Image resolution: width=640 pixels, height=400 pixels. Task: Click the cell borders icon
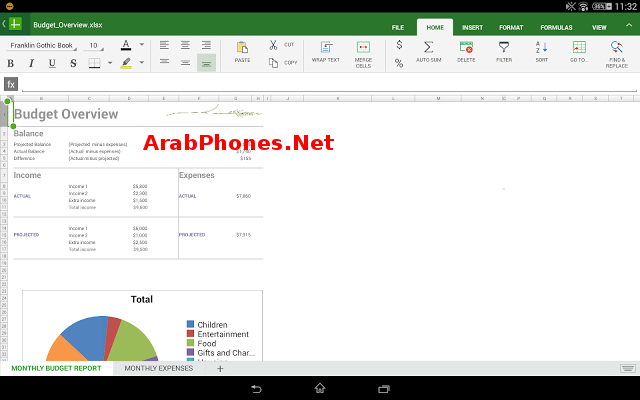tap(94, 63)
